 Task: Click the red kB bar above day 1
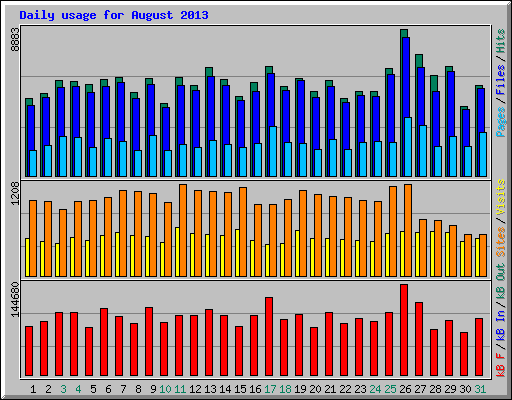pos(29,351)
